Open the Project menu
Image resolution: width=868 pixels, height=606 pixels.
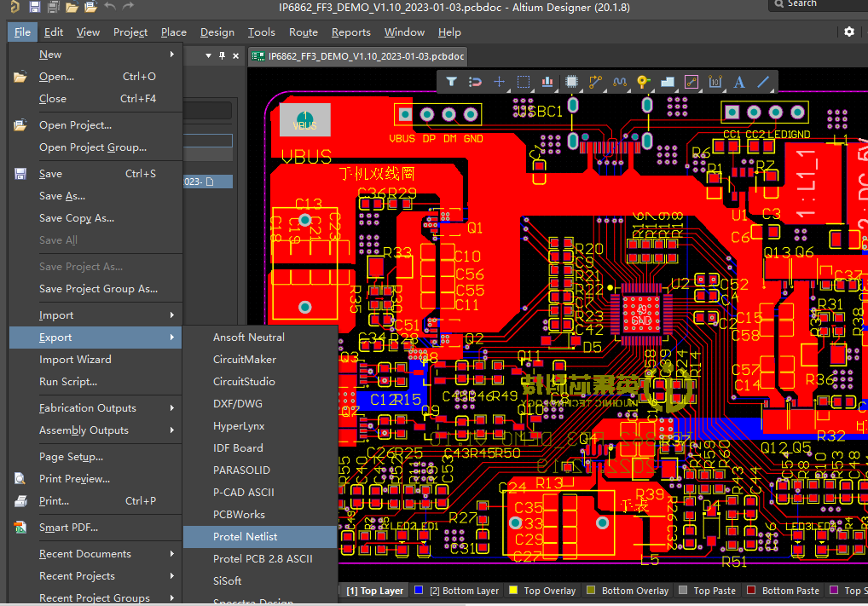tap(130, 32)
